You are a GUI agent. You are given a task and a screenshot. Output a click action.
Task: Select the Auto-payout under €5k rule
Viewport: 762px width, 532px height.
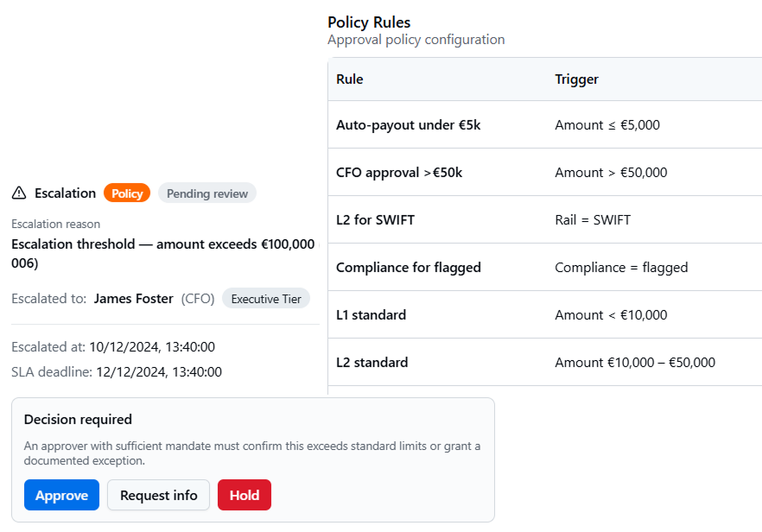coord(401,124)
